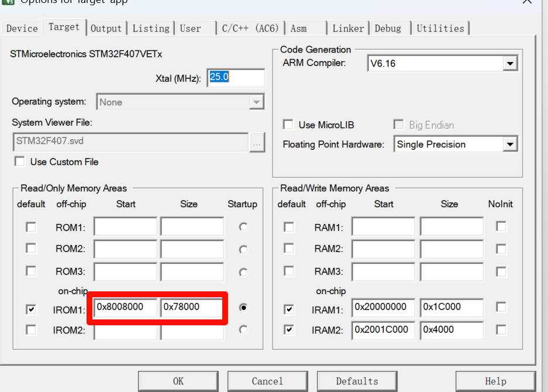Open the Operating system dropdown
548x392 pixels.
coord(256,102)
